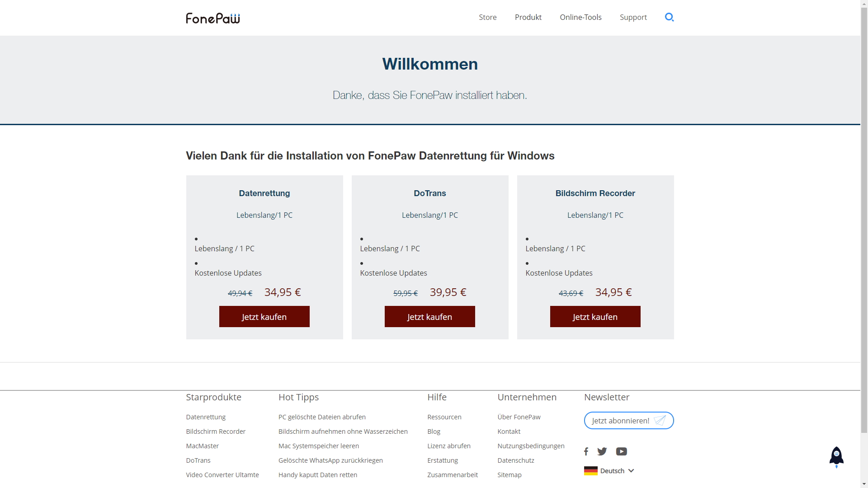
Task: Click the Jetzt abonnieren newsletter field
Action: (x=620, y=421)
